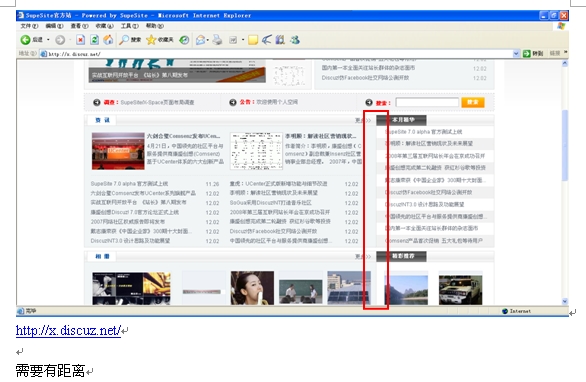Viewport: 586px width, 382px height.
Task: Open the 工具 (Tools) menu
Action: 130,26
